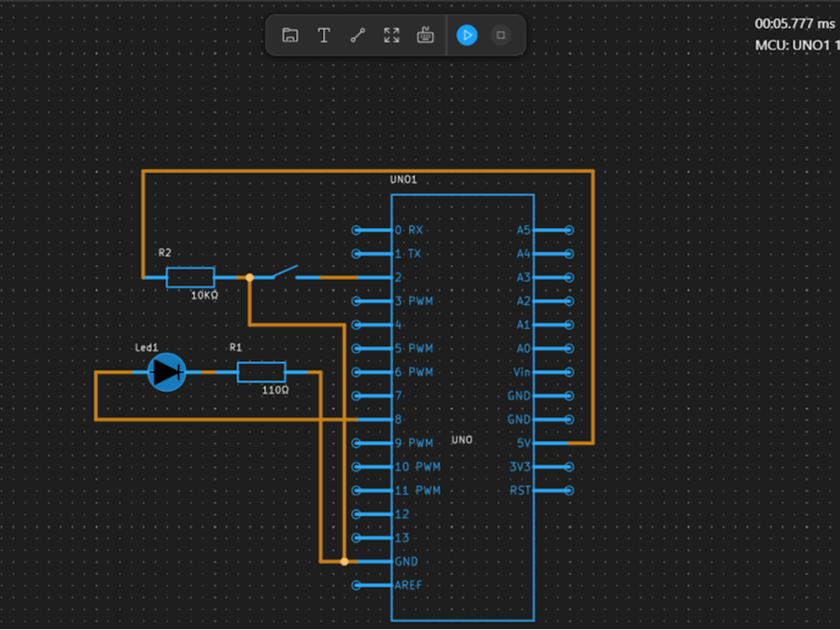This screenshot has width=840, height=630.
Task: Click the 5V pin label
Action: [524, 443]
